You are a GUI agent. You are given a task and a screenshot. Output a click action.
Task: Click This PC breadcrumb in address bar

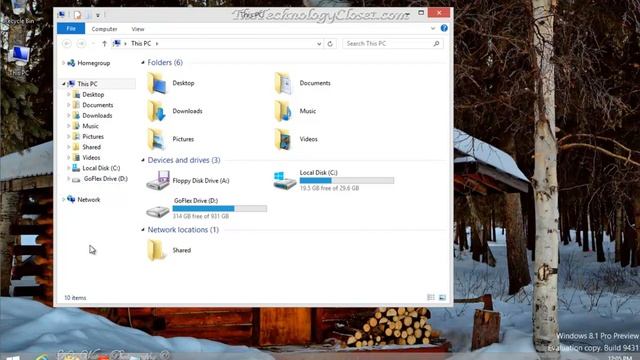click(x=141, y=44)
